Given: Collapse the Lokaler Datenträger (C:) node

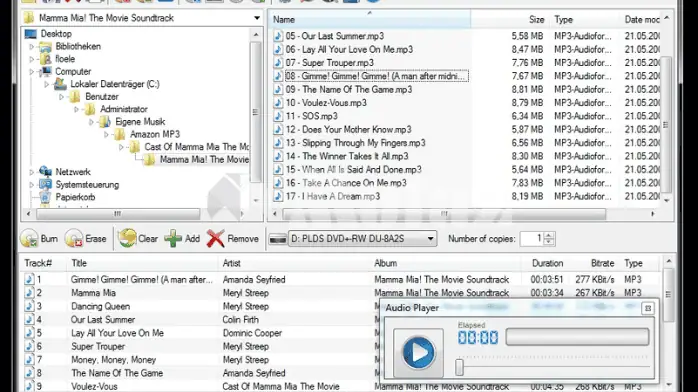Looking at the screenshot, I should tap(47, 84).
